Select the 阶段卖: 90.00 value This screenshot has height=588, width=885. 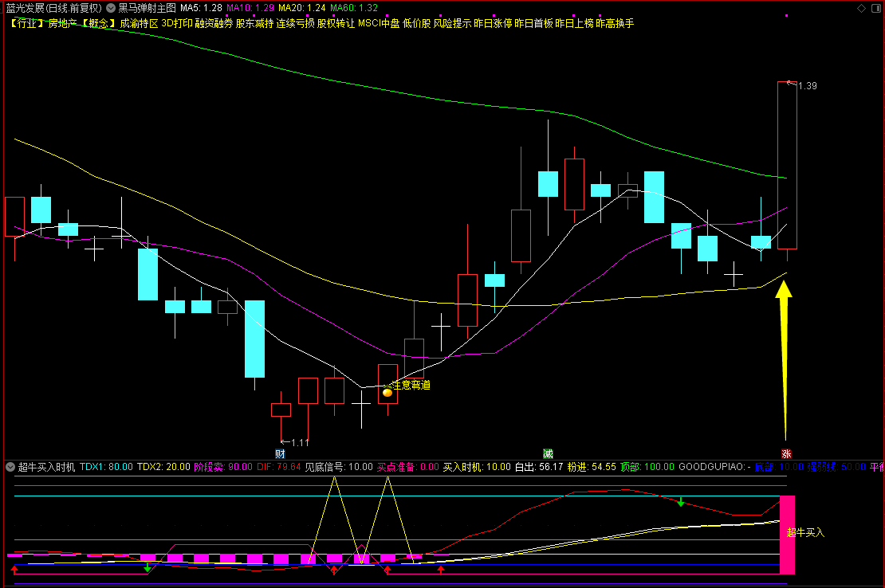[223, 467]
